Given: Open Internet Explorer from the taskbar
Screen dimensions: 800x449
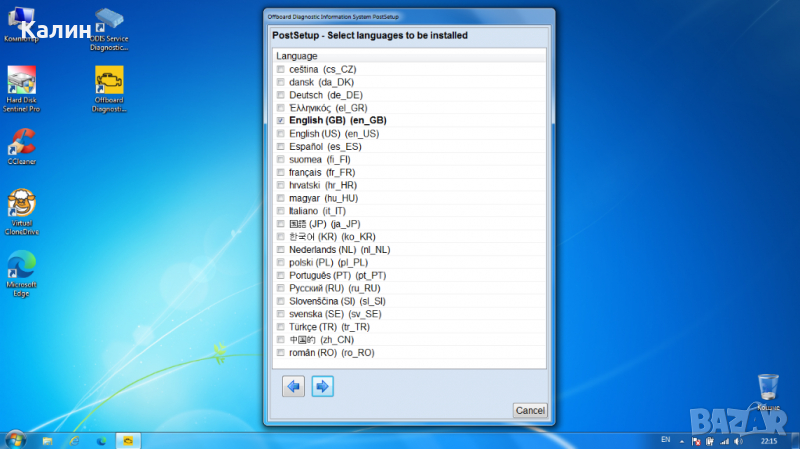Looking at the screenshot, I should click(73, 439).
